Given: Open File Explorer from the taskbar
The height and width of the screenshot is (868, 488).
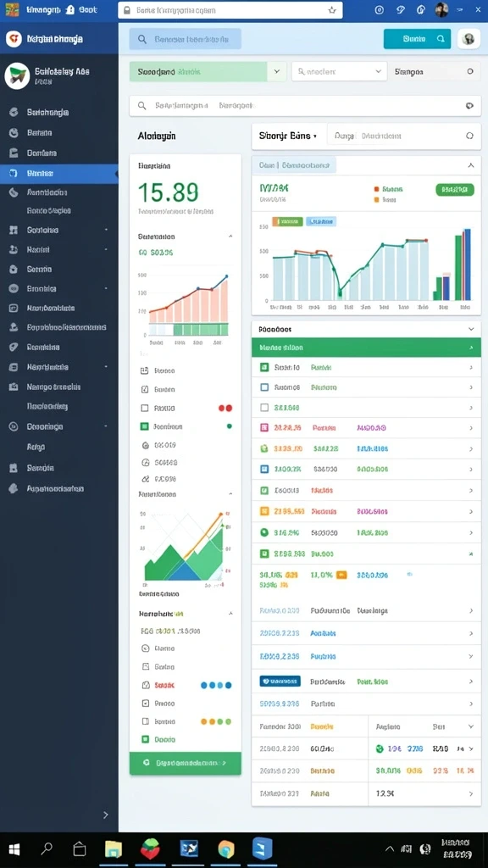Looking at the screenshot, I should click(x=114, y=849).
